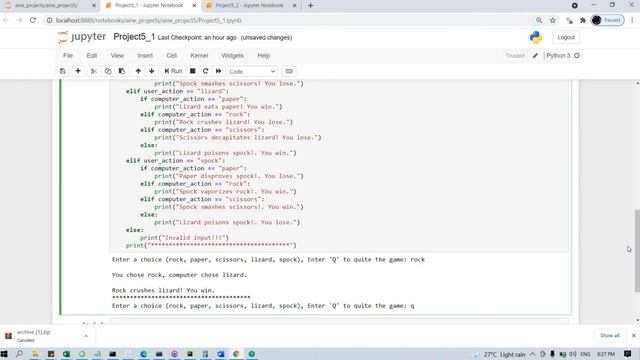Open the Chrome taskbar icon
The image size is (640, 360).
click(236, 354)
